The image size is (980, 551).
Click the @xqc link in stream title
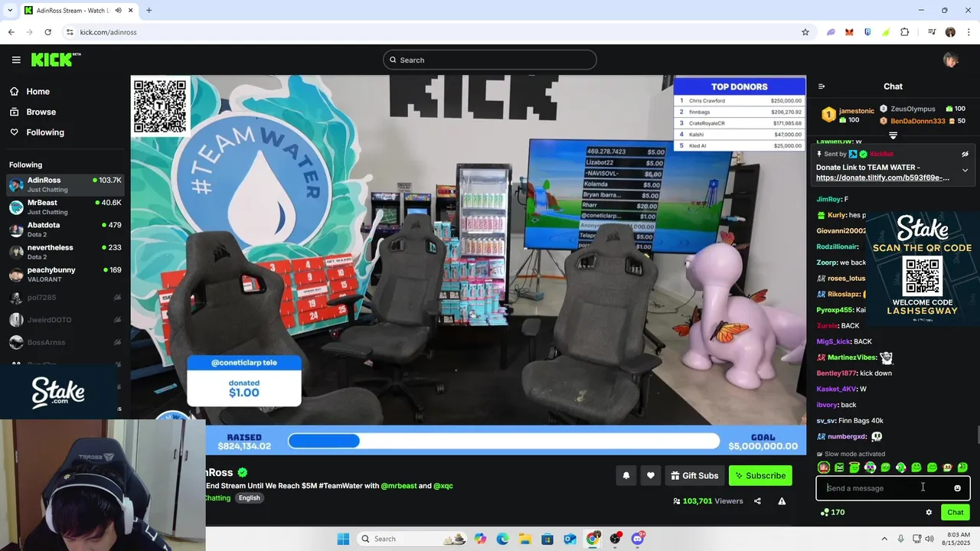point(443,486)
